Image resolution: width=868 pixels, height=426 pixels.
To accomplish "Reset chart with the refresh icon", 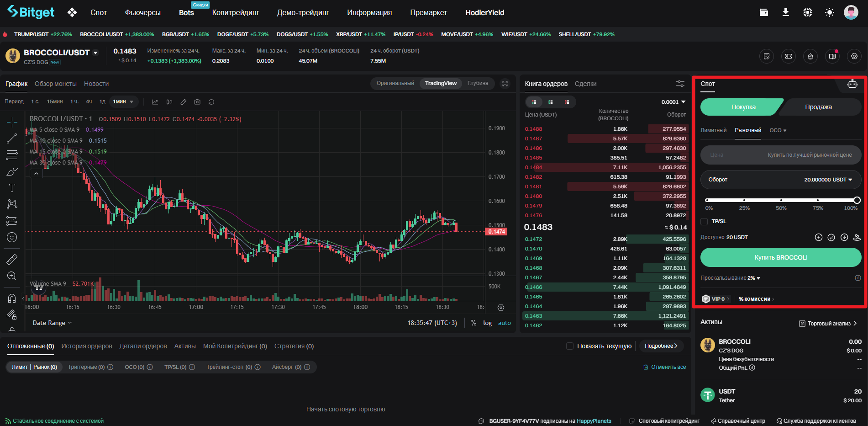I will [x=211, y=102].
